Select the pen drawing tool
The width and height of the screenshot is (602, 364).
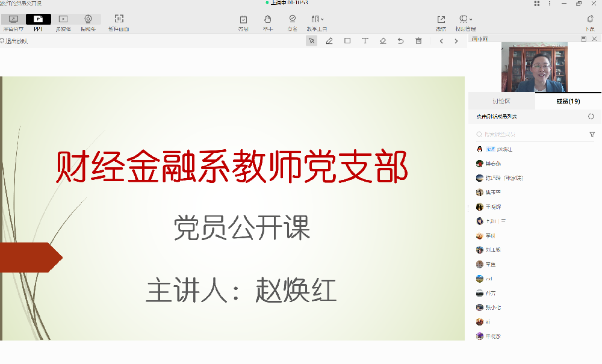pos(329,41)
